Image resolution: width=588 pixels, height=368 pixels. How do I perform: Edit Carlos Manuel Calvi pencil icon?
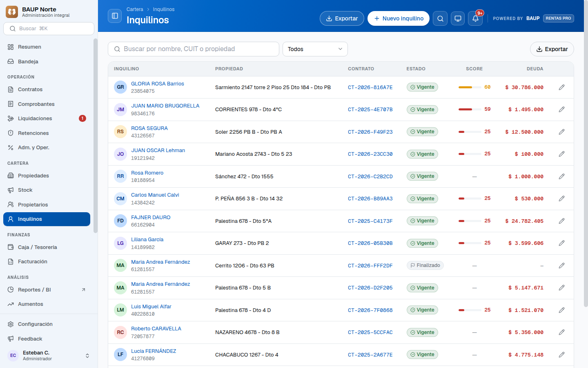[x=562, y=199]
